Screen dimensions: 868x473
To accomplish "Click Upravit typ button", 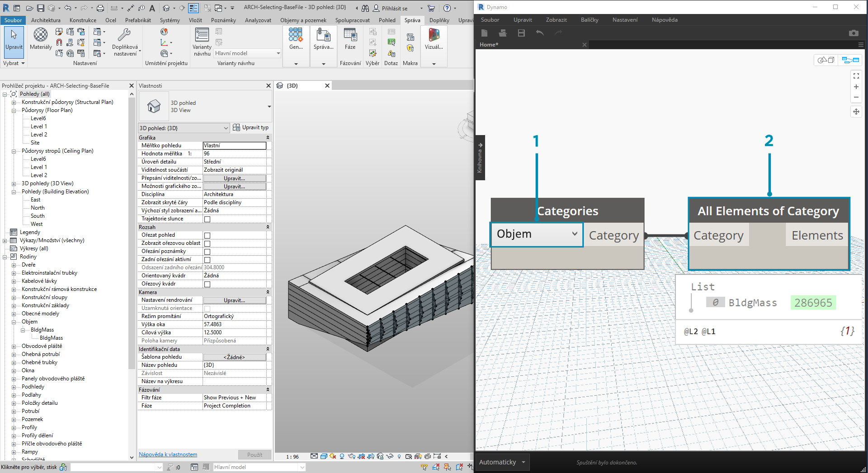I will 250,127.
